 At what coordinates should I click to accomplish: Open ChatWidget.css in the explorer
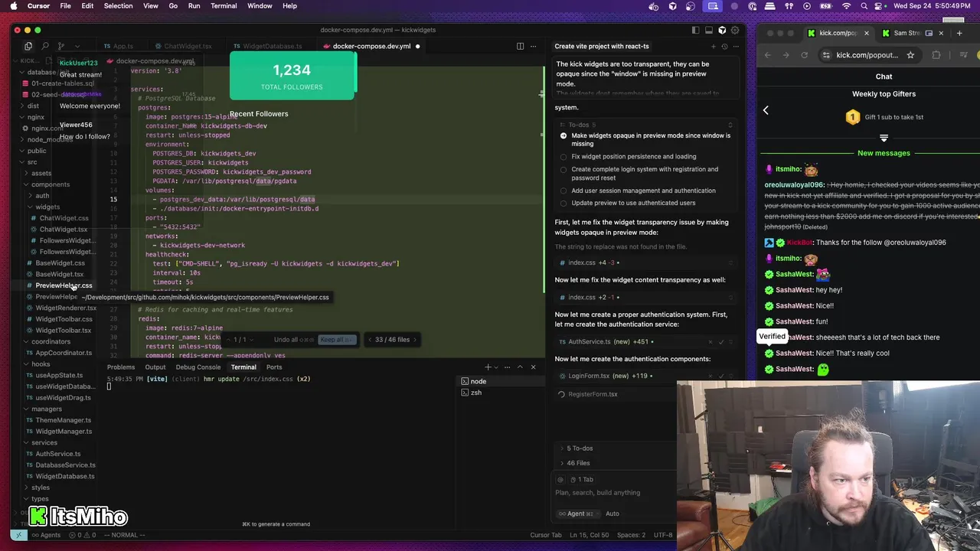pyautogui.click(x=64, y=218)
